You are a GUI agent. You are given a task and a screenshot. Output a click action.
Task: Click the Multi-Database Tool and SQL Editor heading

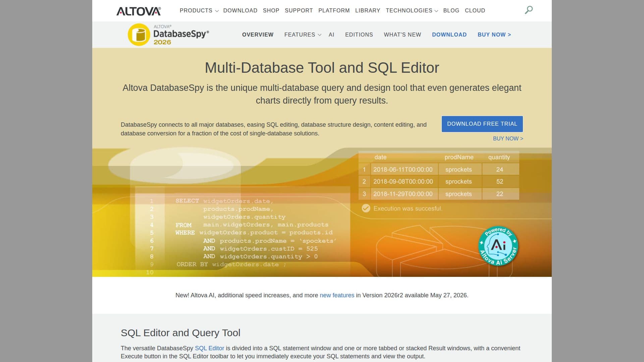tap(322, 68)
